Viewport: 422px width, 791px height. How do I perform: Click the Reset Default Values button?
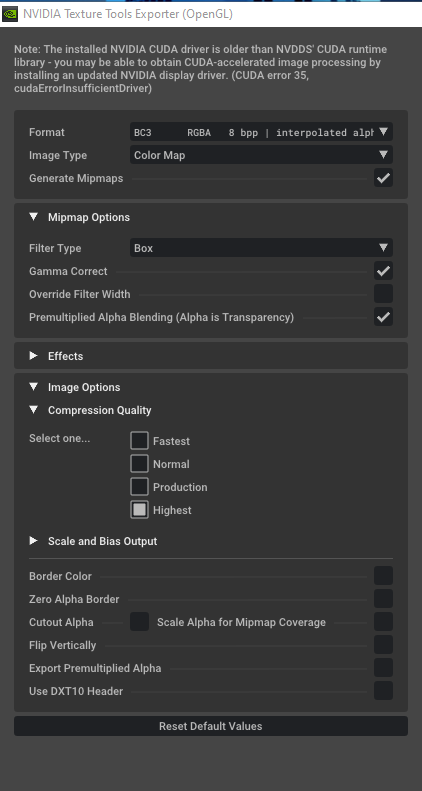211,726
